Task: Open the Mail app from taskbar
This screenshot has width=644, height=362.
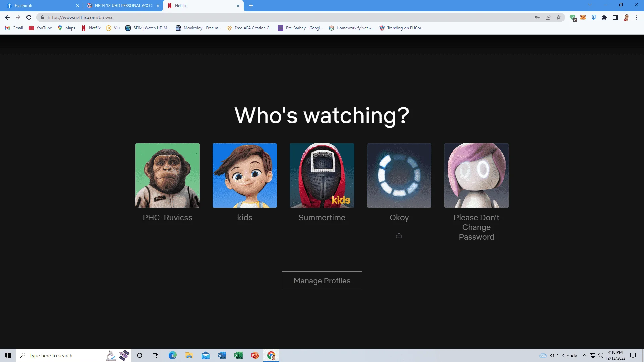Action: pyautogui.click(x=205, y=355)
